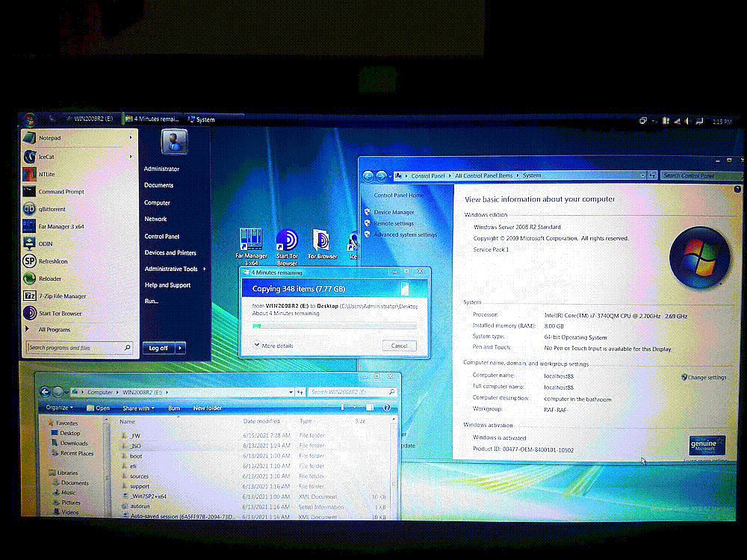747x560 pixels.
Task: Open Control Panel from the Start menu
Action: point(162,236)
